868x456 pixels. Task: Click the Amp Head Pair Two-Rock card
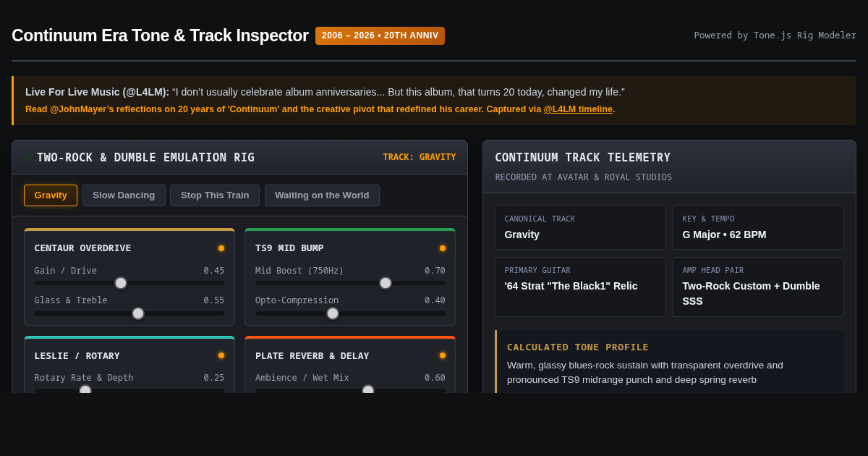click(x=758, y=287)
